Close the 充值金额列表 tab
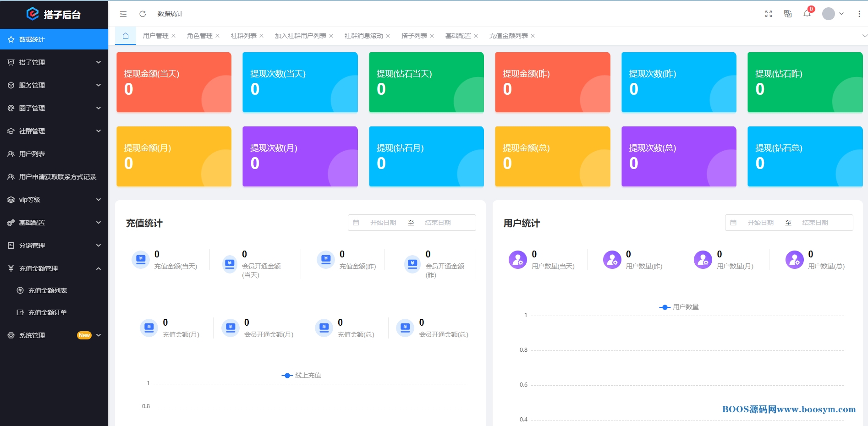This screenshot has height=426, width=868. click(533, 36)
